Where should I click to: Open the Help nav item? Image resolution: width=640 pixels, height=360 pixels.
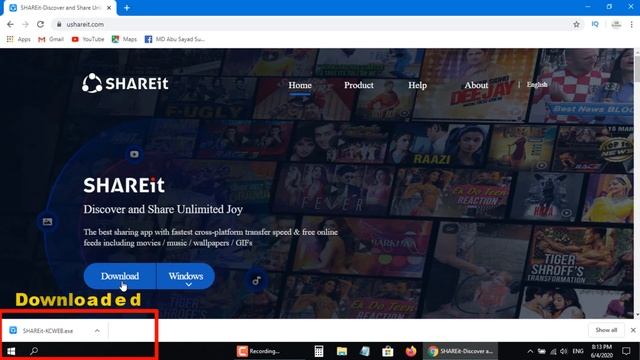(x=417, y=85)
